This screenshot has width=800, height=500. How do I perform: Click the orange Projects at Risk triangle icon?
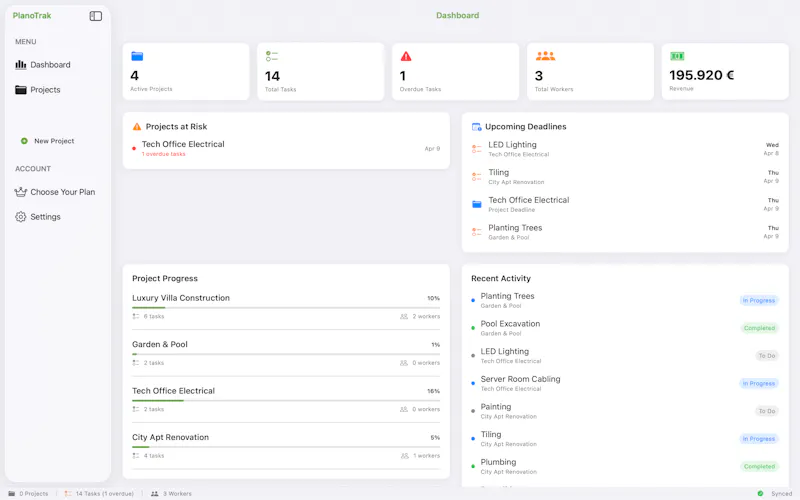tap(137, 127)
